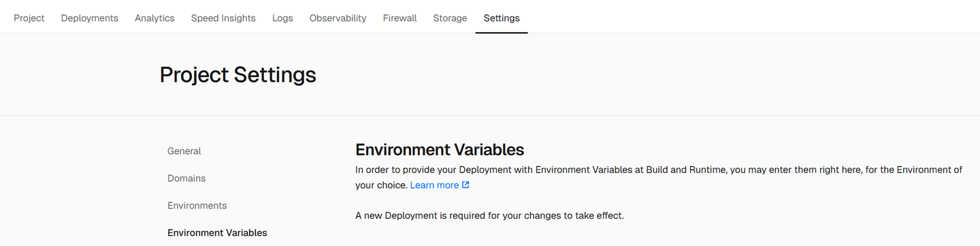View the Logs tab
This screenshot has width=980, height=246.
click(x=282, y=18)
